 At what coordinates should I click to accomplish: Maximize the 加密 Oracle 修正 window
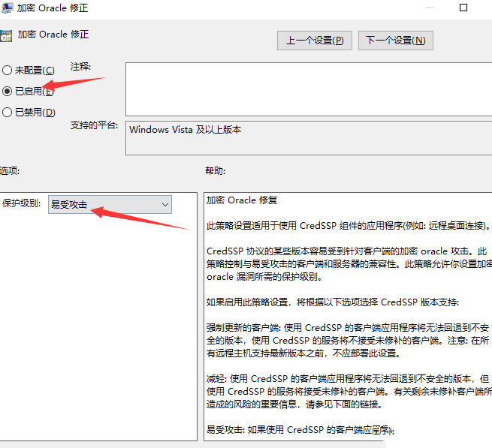click(463, 8)
